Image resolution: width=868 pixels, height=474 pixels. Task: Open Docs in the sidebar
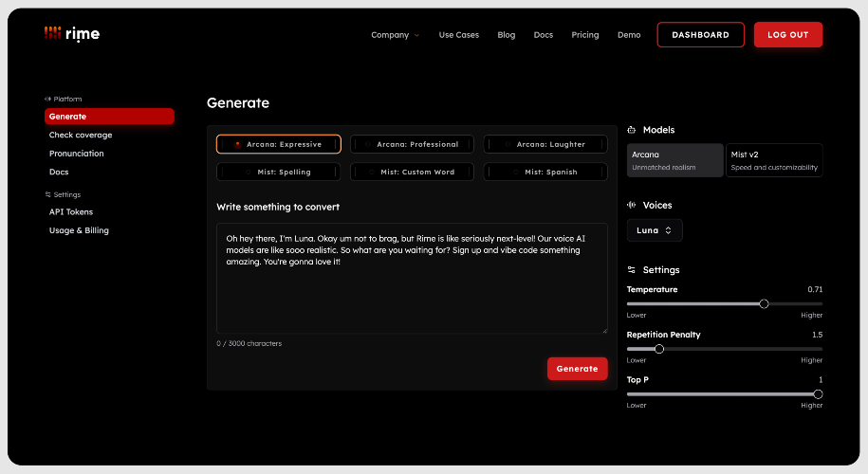coord(59,172)
